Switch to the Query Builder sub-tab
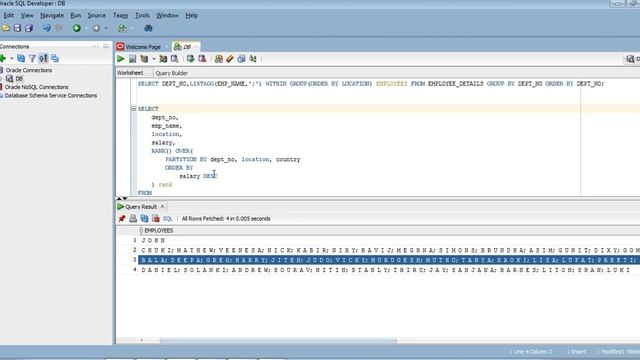The height and width of the screenshot is (360, 640). point(171,73)
